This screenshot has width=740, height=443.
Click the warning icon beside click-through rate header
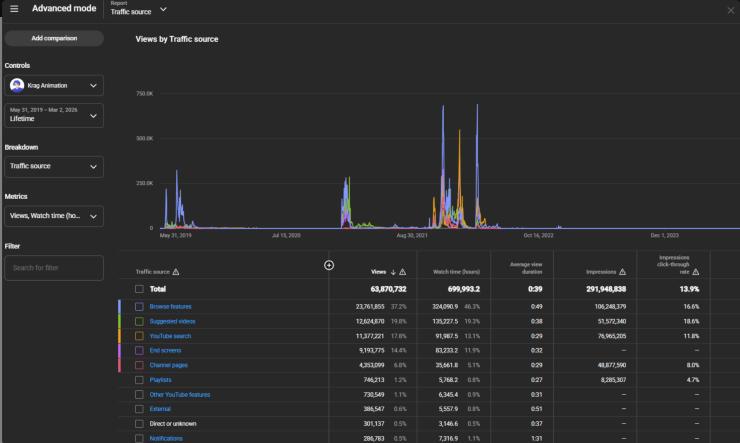[695, 272]
